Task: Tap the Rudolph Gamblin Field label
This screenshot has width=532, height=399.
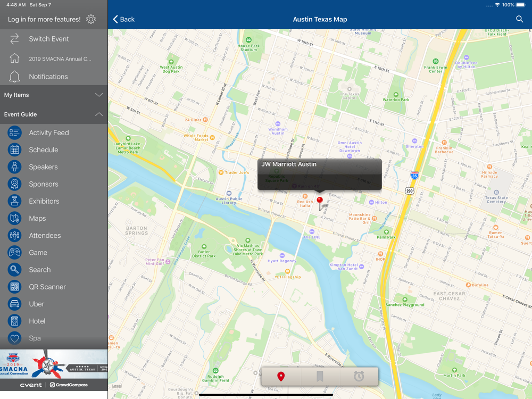Action: click(215, 378)
